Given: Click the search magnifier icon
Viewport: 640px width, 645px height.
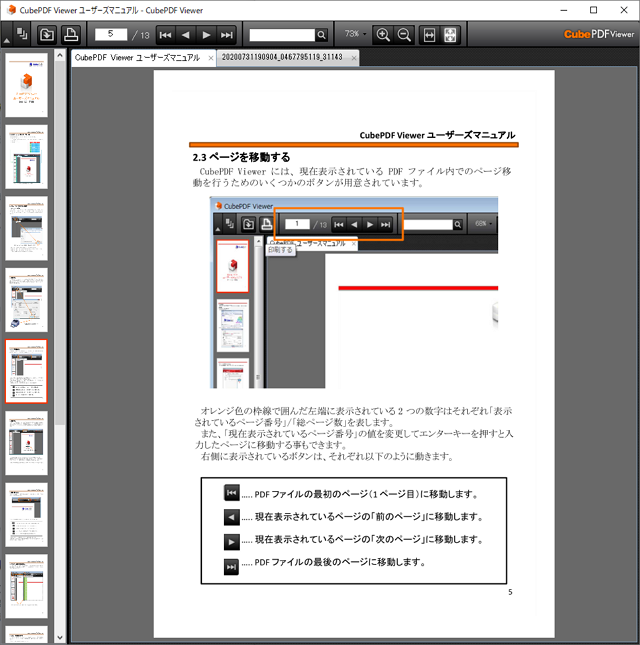Looking at the screenshot, I should tap(321, 34).
